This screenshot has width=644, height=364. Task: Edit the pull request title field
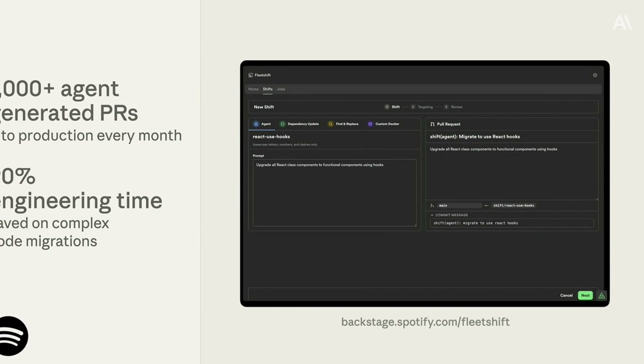coord(512,137)
